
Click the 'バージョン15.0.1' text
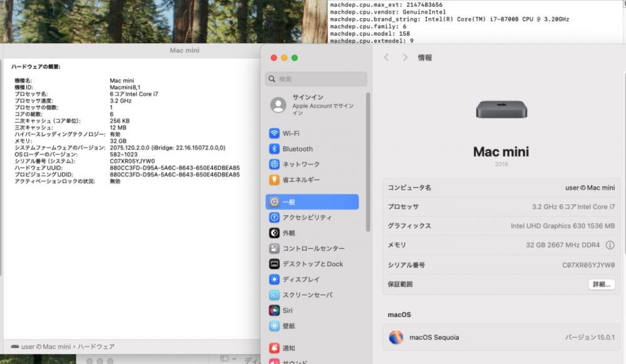click(590, 337)
